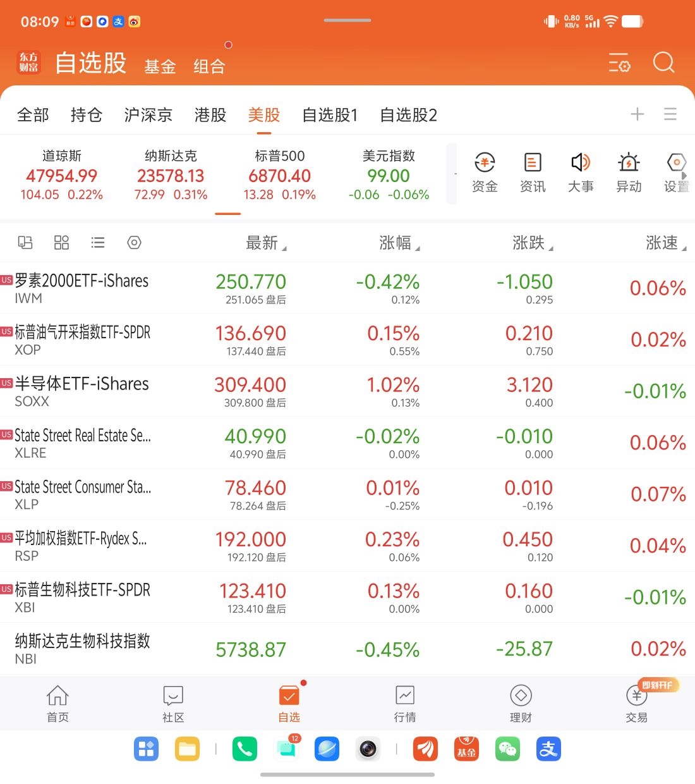
Task: Open 美元指数 index quote
Action: coord(389,175)
